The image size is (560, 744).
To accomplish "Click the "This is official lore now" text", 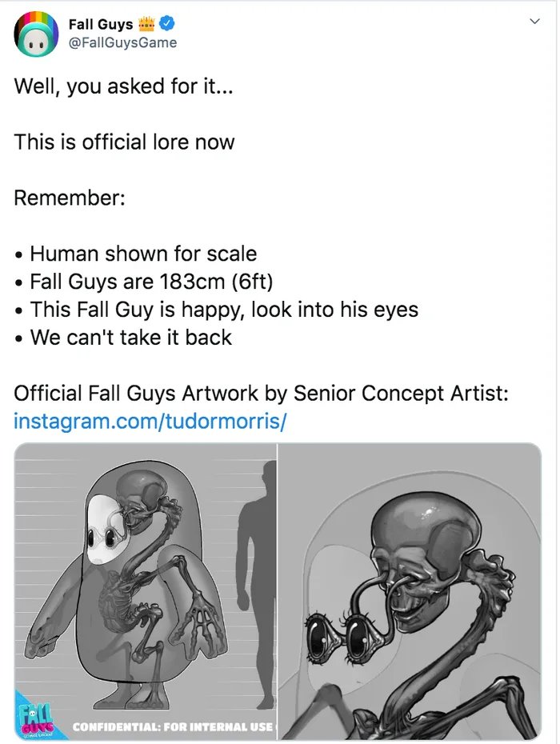I will tap(124, 142).
